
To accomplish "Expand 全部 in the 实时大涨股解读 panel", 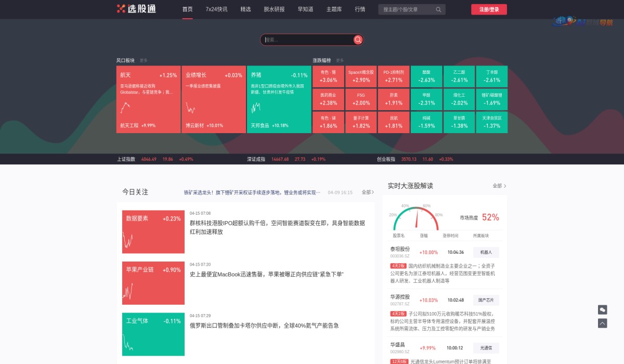I will pos(498,186).
